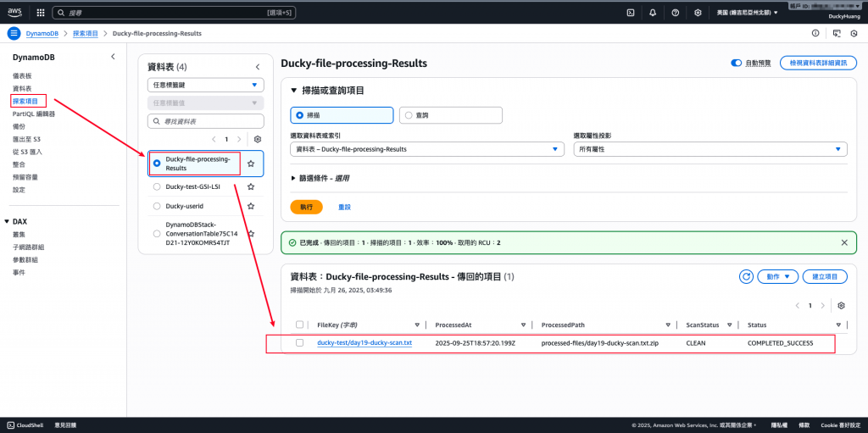This screenshot has height=433, width=868.
Task: Open the 任意標籤鍵 dropdown
Action: [205, 86]
